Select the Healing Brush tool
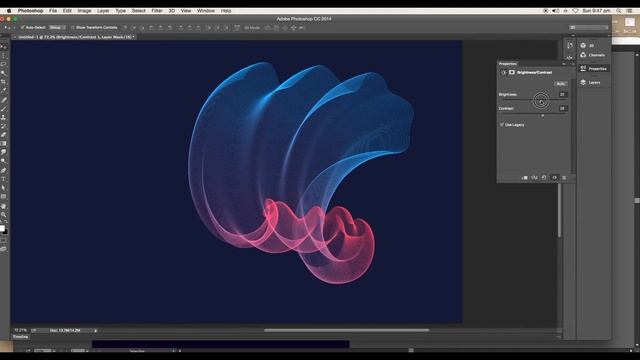 [4, 100]
